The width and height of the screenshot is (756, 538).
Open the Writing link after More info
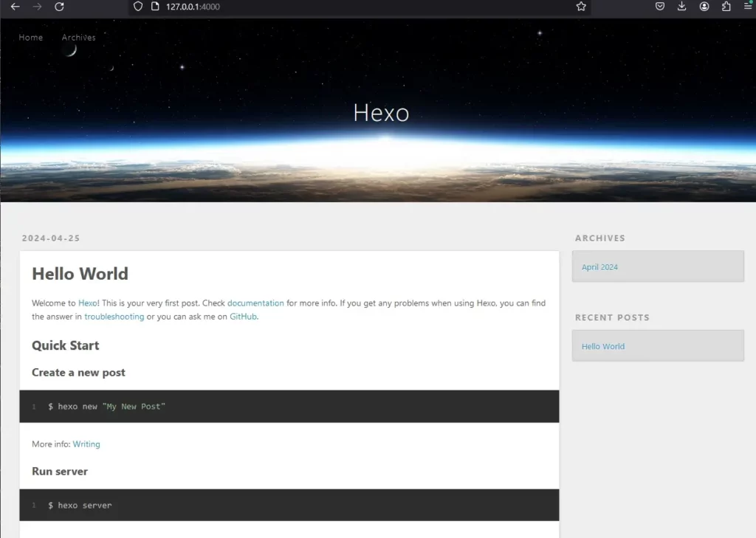tap(86, 444)
